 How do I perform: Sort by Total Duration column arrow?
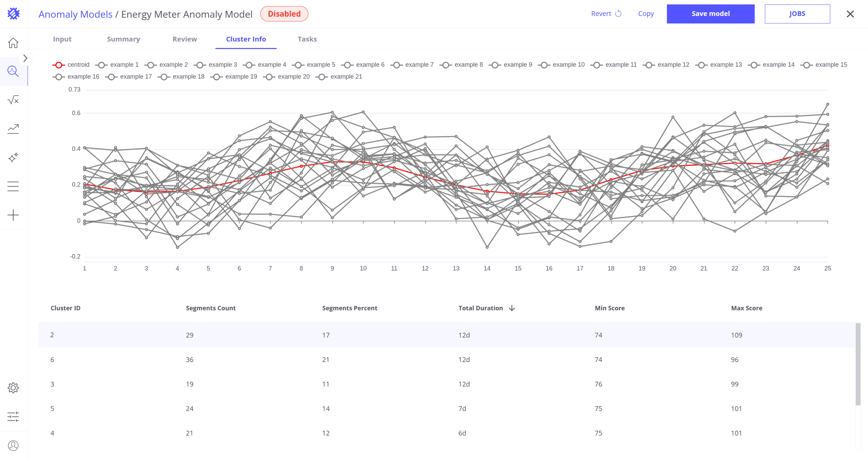coord(512,308)
